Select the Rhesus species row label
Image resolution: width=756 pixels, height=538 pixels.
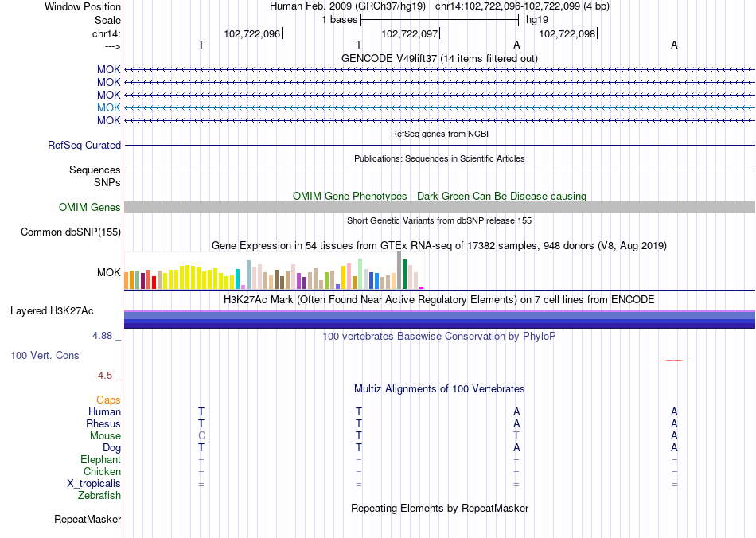(x=103, y=423)
